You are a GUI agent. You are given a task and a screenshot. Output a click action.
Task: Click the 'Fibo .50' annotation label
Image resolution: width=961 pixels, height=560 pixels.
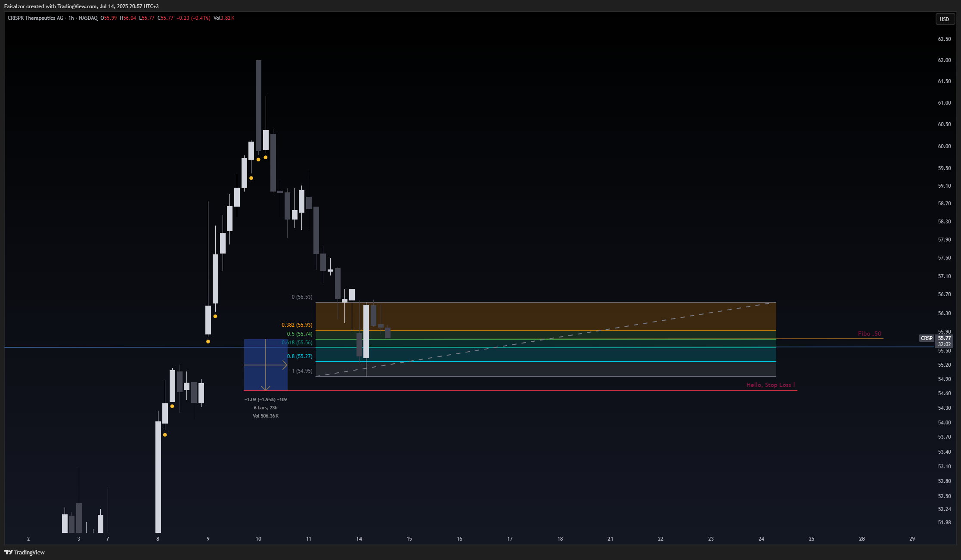[x=869, y=334]
